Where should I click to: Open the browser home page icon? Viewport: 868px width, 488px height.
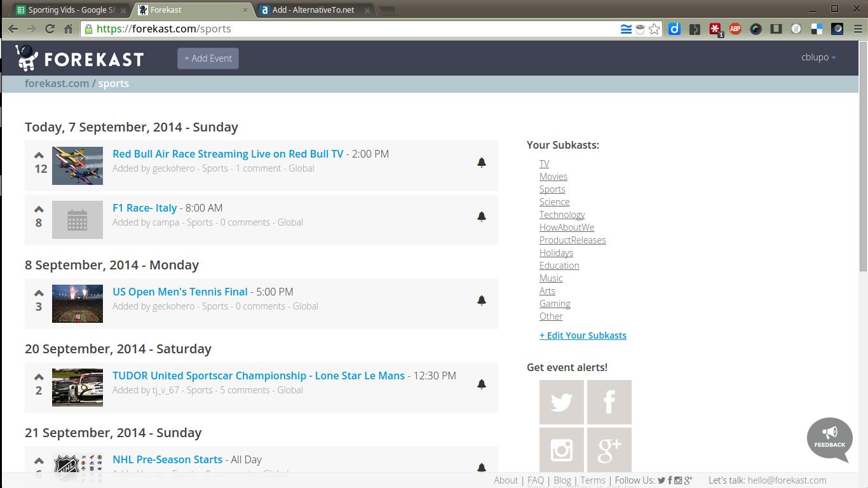pyautogui.click(x=68, y=29)
